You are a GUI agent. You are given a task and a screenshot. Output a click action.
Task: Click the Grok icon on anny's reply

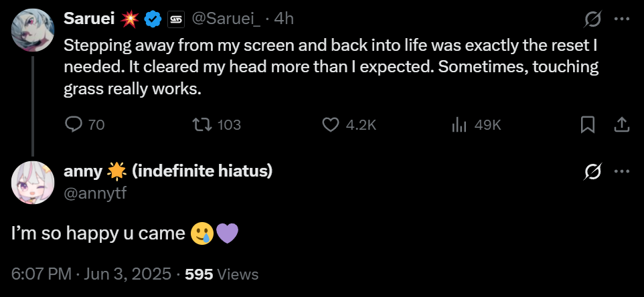point(592,172)
